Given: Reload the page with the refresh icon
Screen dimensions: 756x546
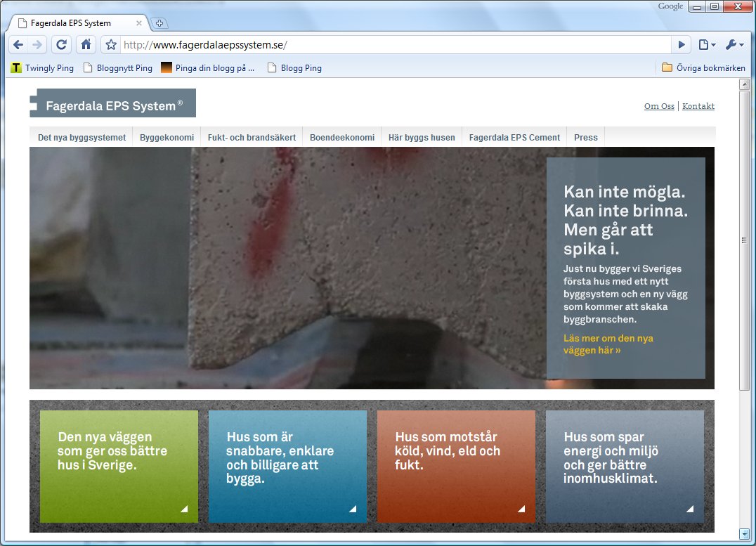Looking at the screenshot, I should click(x=61, y=45).
